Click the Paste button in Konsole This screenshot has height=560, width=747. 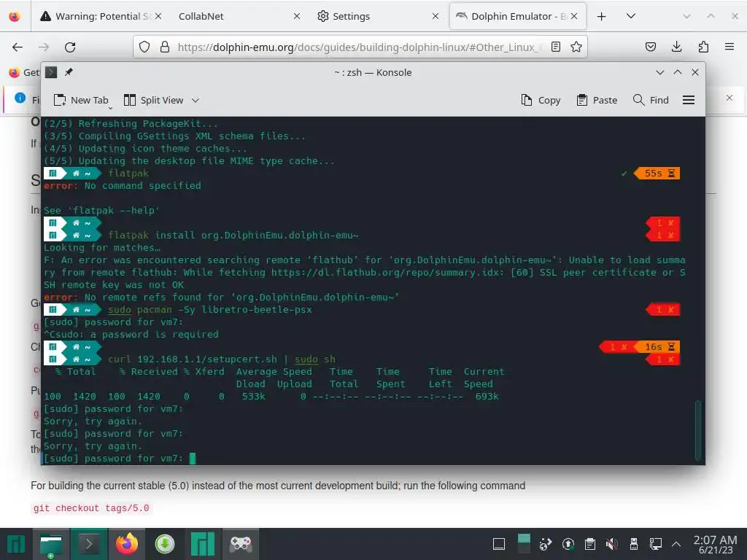pos(597,100)
